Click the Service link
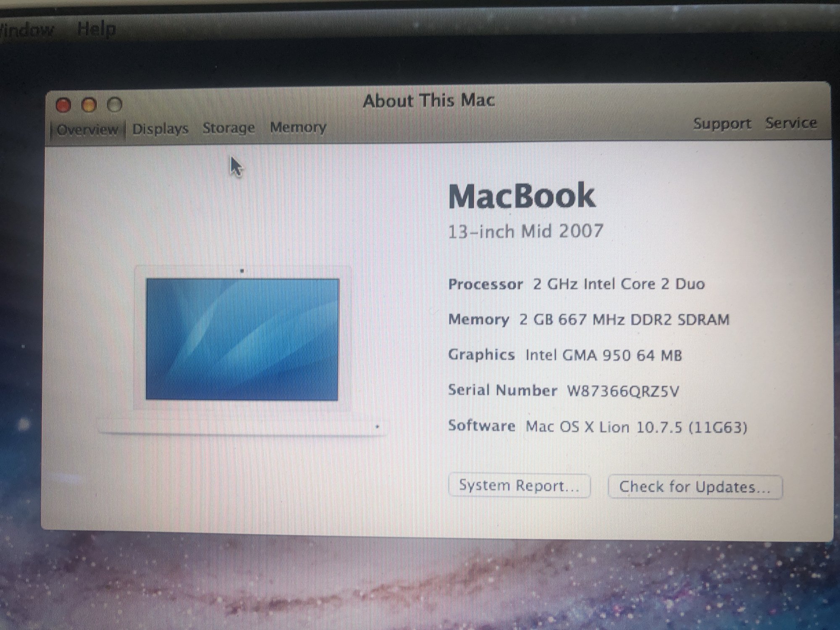 tap(791, 123)
